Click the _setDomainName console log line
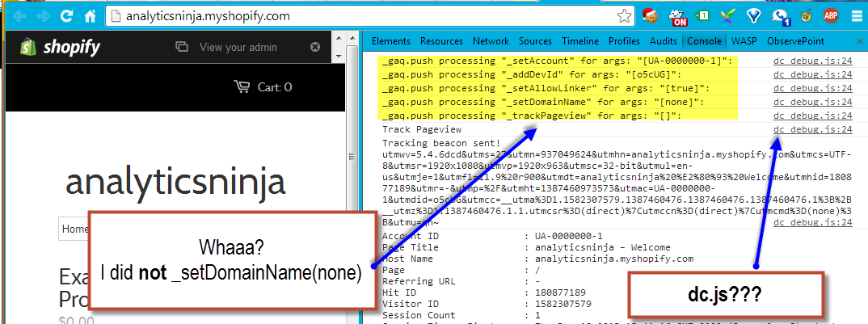The width and height of the screenshot is (868, 324). 542,102
